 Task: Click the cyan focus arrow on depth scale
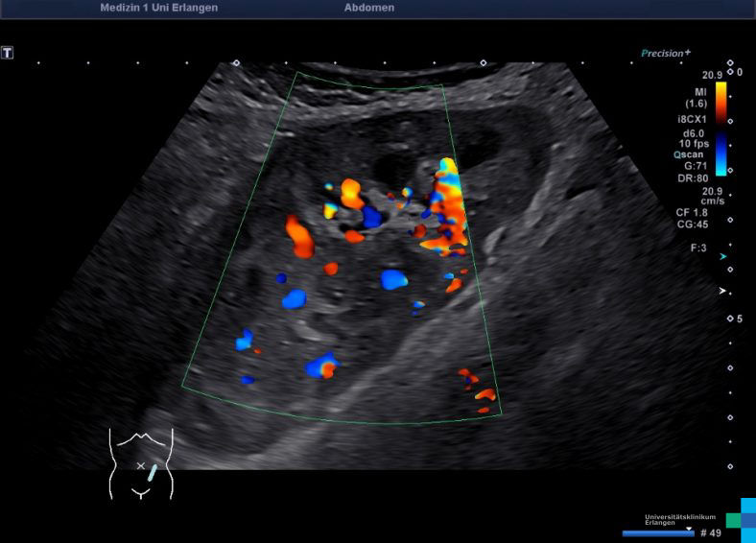tap(723, 257)
